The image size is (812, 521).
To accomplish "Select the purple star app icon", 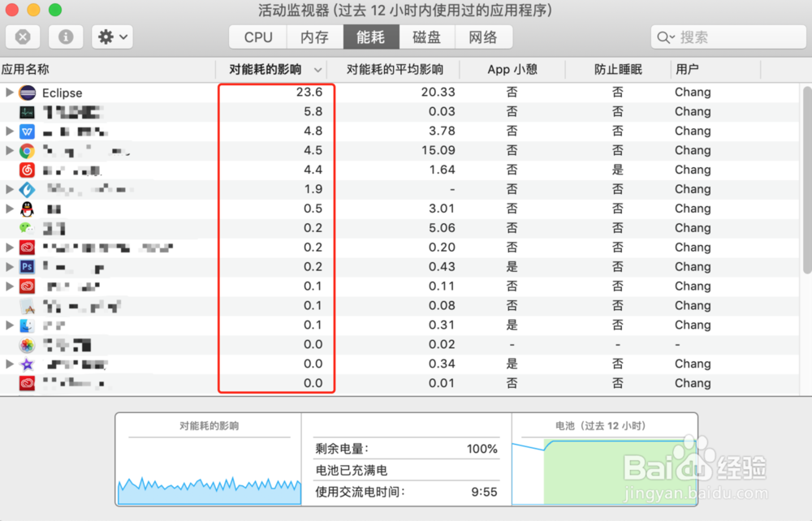I will click(27, 364).
